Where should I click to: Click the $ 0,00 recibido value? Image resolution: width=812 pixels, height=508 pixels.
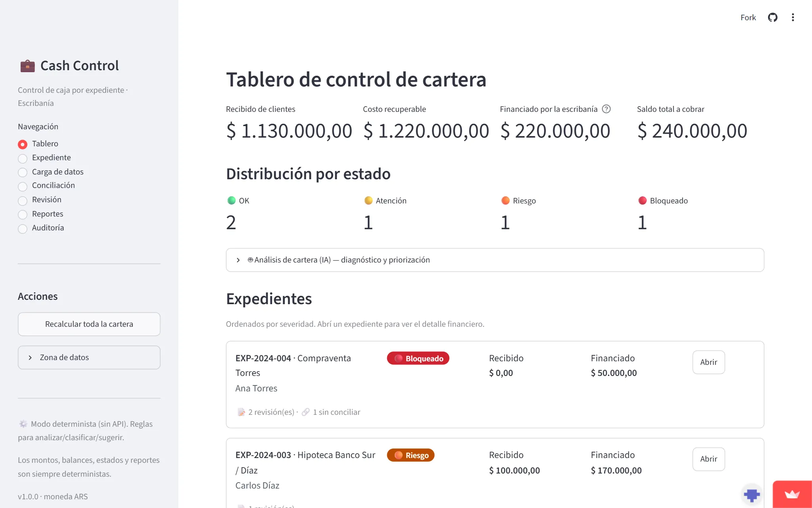pos(501,373)
